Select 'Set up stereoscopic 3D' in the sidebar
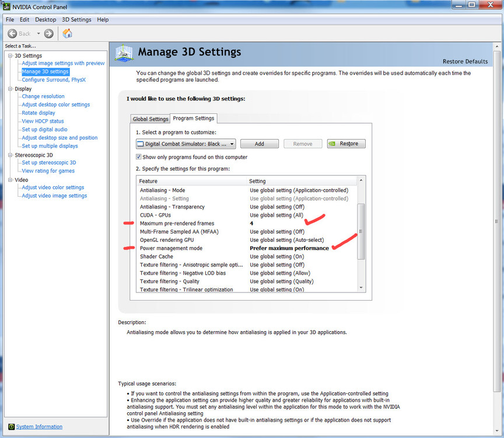Image resolution: width=504 pixels, height=438 pixels. 47,162
